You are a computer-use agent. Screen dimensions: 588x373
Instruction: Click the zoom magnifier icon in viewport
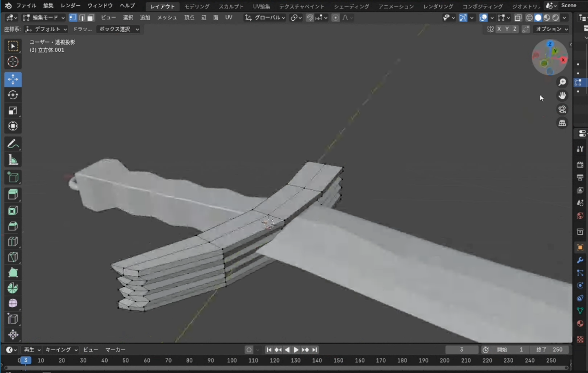(x=562, y=82)
